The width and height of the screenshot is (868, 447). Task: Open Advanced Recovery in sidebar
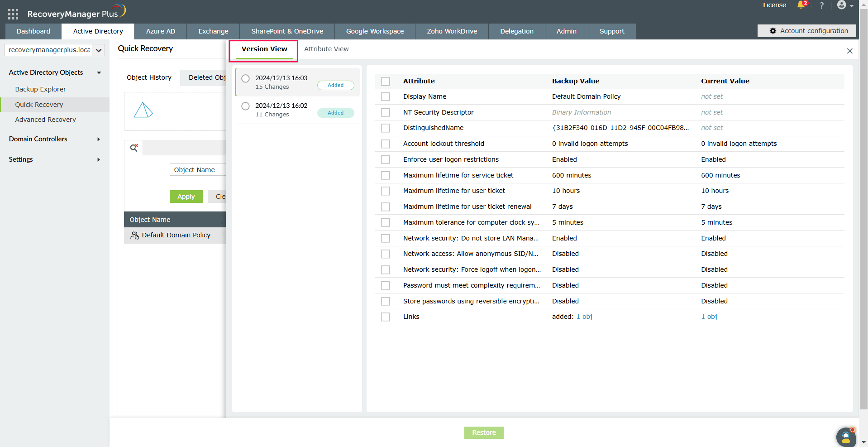coord(45,120)
